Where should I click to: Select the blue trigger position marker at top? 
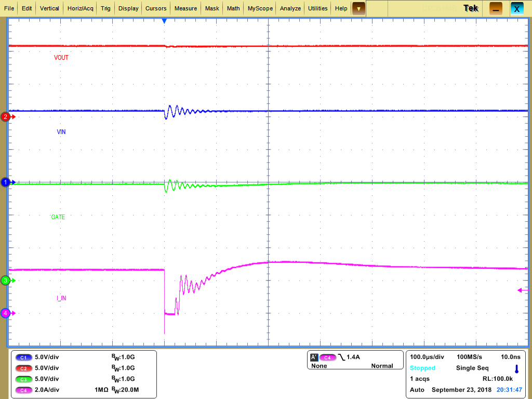click(x=165, y=21)
